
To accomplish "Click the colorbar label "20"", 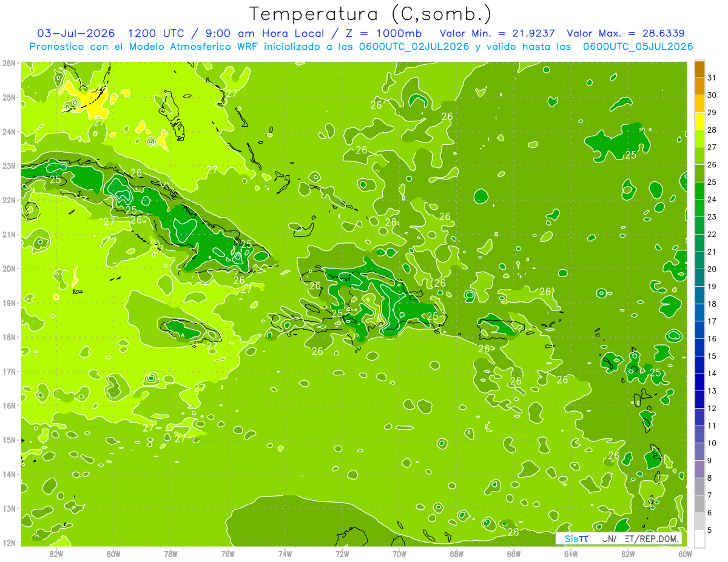I will pos(712,269).
